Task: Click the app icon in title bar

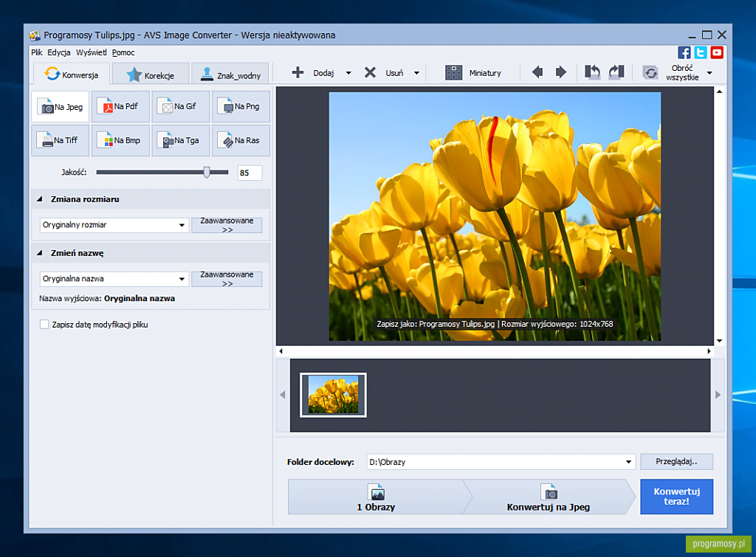Action: [35, 35]
